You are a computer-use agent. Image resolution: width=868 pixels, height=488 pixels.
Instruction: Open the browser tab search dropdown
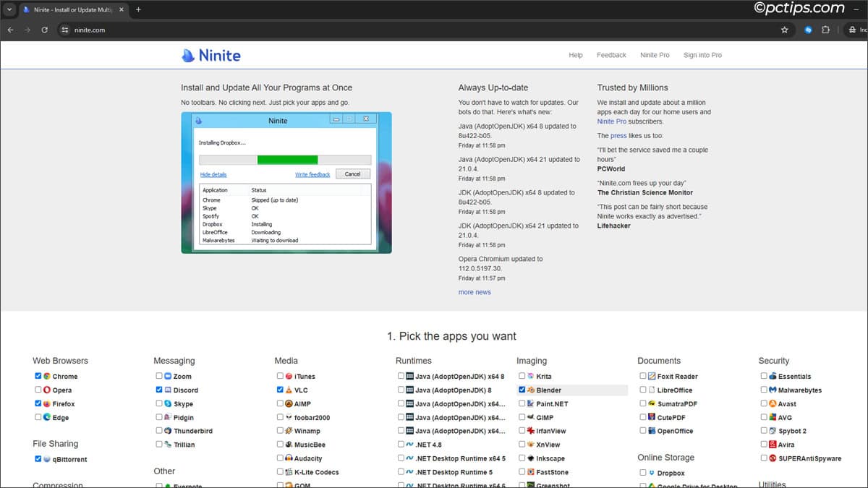point(8,10)
